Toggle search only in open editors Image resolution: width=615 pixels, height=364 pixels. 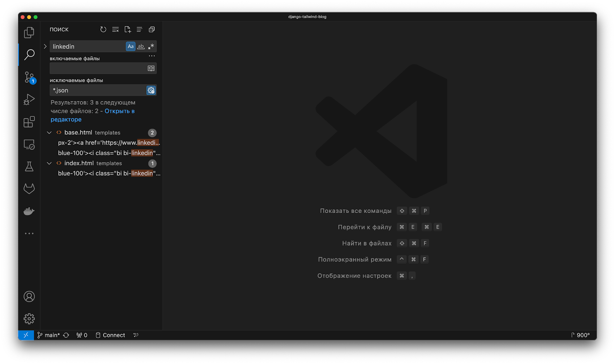[x=151, y=68]
